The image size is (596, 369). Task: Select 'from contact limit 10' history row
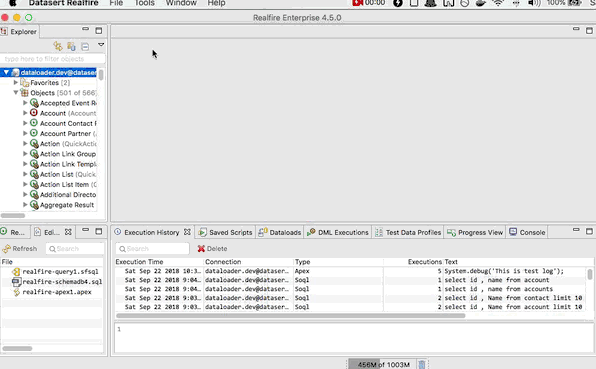click(x=350, y=298)
